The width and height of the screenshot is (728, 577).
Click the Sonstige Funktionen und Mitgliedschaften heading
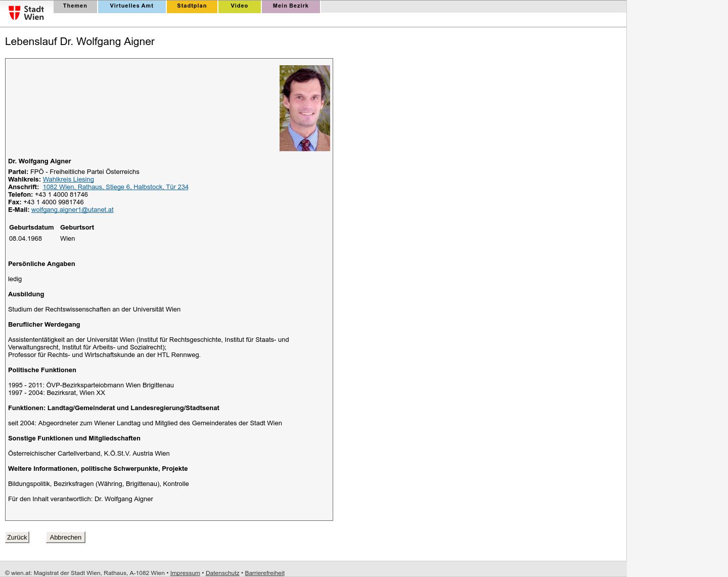pyautogui.click(x=74, y=438)
